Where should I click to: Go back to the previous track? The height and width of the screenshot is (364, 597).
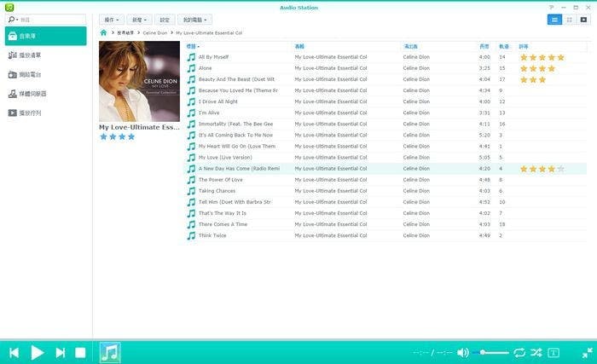click(x=14, y=352)
